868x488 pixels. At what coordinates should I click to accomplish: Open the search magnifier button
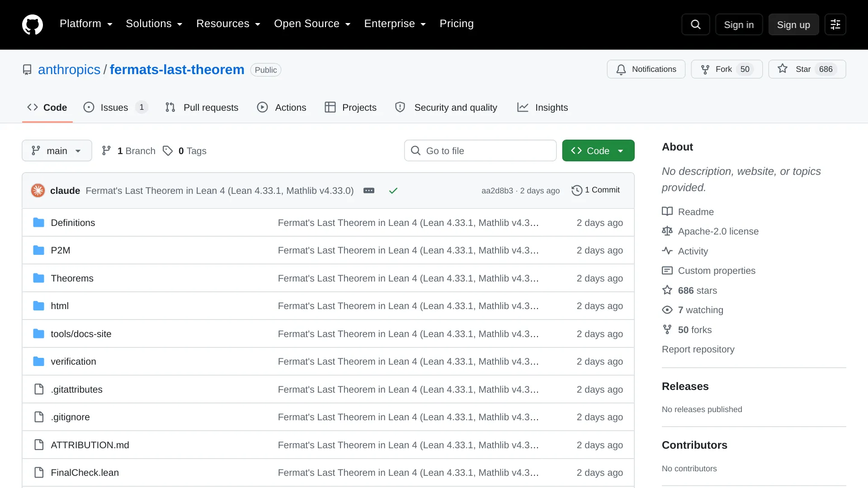point(695,24)
